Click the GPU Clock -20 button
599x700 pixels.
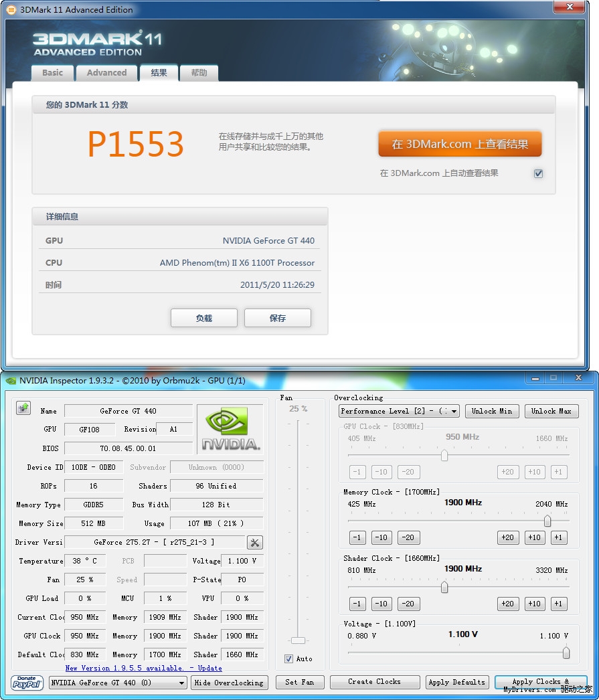coord(408,472)
